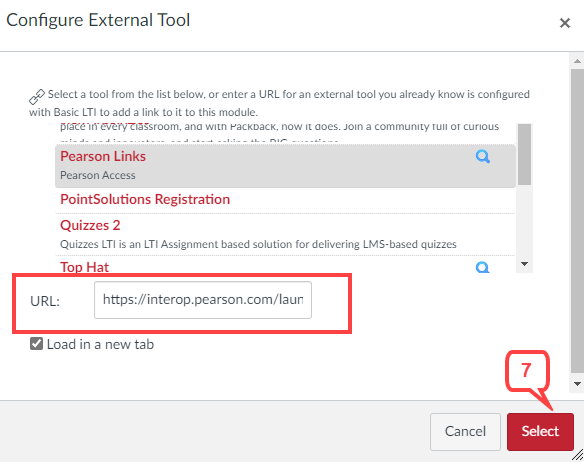Click the dialog resize grip corner

click(x=578, y=456)
